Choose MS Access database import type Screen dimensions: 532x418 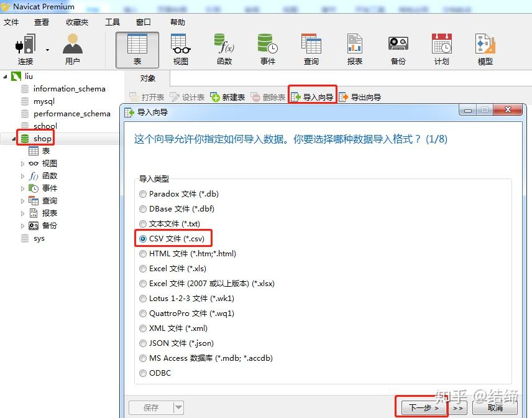(143, 358)
